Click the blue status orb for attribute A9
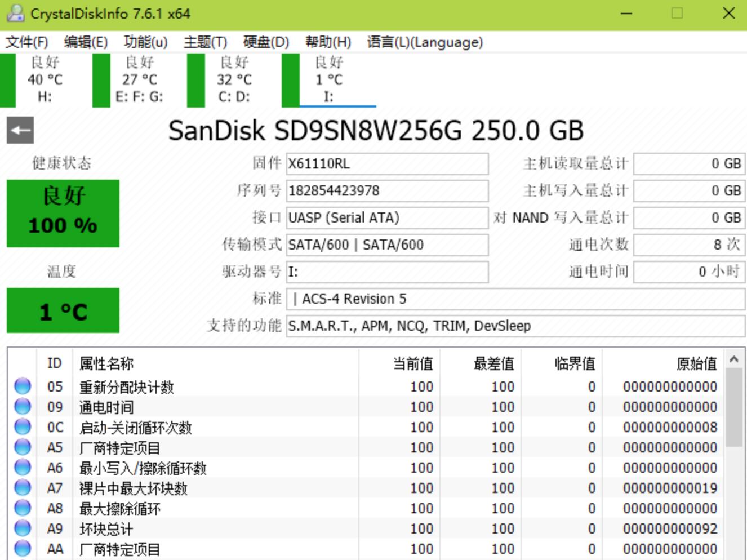747x560 pixels. 23,528
